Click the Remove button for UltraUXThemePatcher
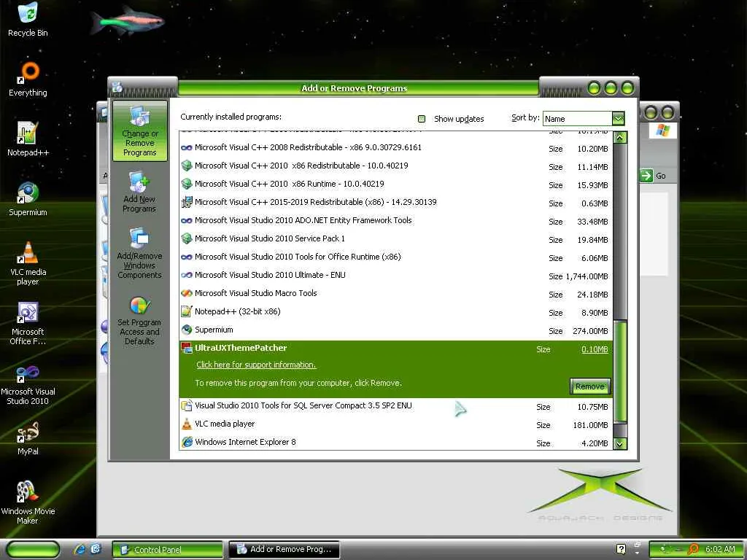Screen dimensions: 747x560 coord(589,386)
